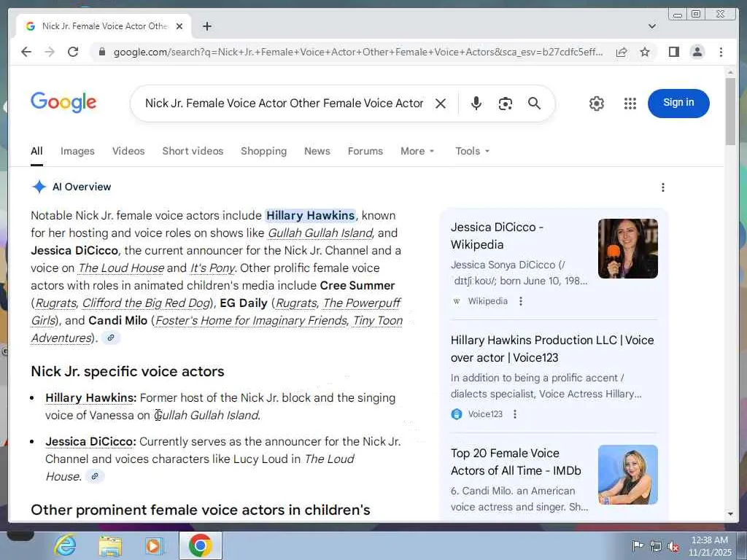Open Top 20 Female Voice Actors IMDb
The width and height of the screenshot is (747, 560).
(x=516, y=462)
